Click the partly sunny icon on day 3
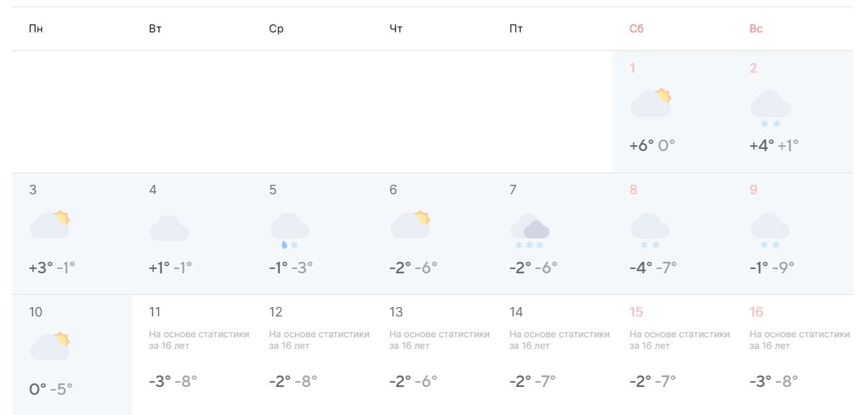The image size is (868, 415). click(x=50, y=225)
